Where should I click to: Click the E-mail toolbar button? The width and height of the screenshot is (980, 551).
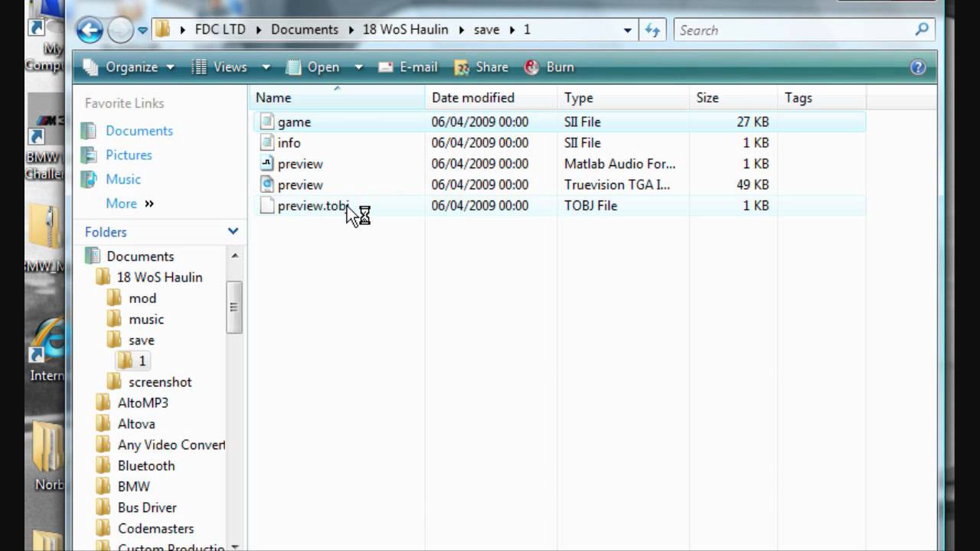(x=410, y=67)
